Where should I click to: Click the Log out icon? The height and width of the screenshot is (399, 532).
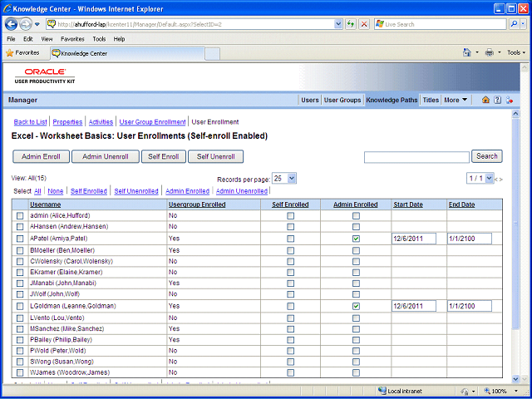(x=509, y=100)
